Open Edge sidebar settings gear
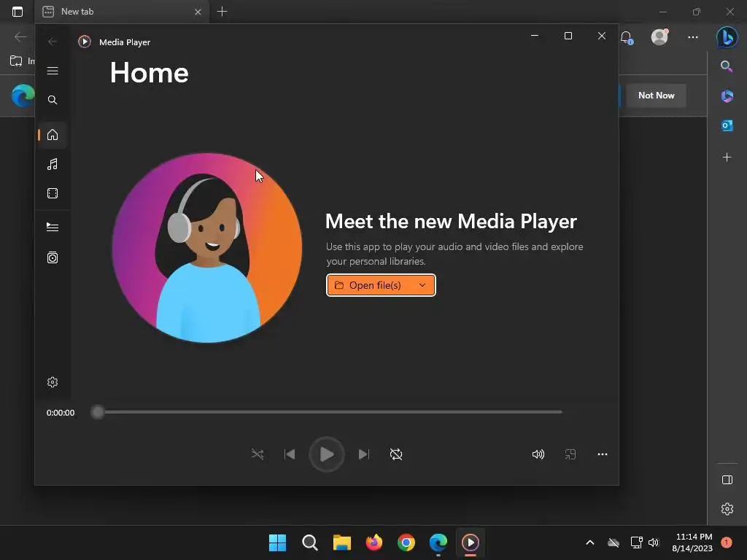 (x=727, y=509)
